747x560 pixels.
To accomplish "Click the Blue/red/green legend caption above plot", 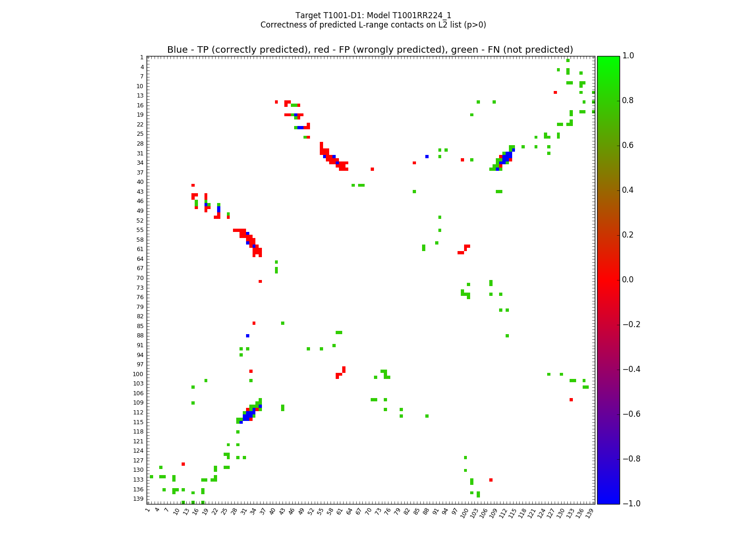I will click(x=370, y=50).
